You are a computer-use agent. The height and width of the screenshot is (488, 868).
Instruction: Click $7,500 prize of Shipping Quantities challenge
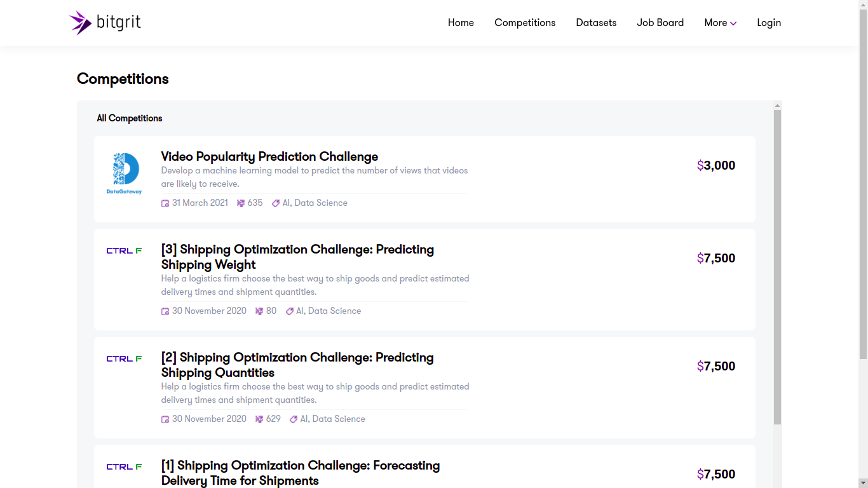716,366
